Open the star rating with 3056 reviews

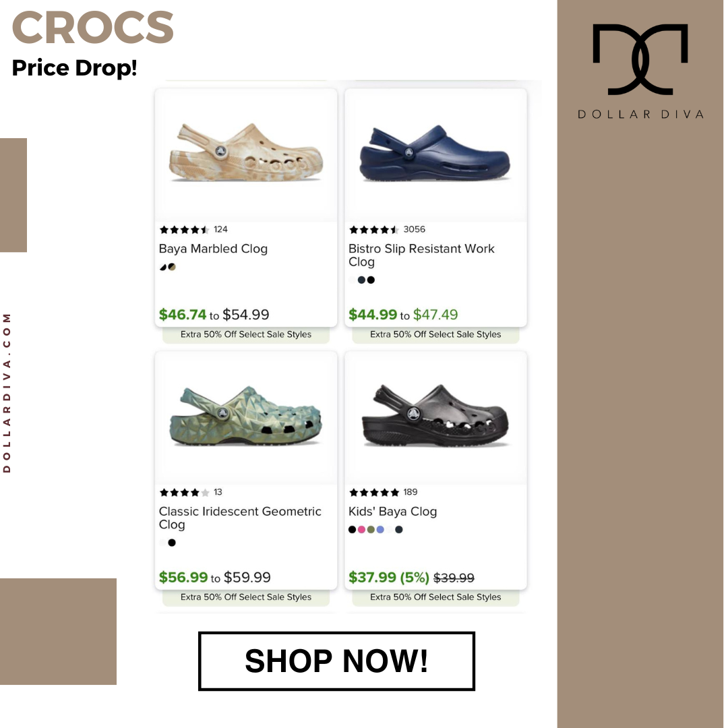(387, 229)
